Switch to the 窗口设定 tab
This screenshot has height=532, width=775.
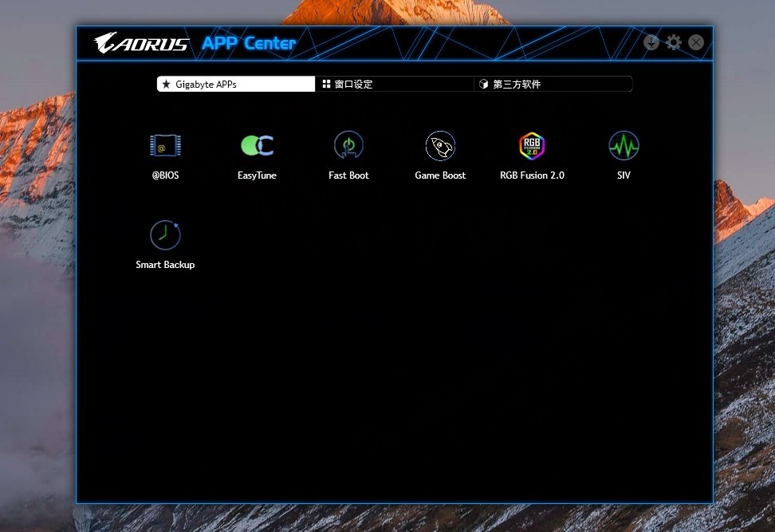[x=395, y=84]
